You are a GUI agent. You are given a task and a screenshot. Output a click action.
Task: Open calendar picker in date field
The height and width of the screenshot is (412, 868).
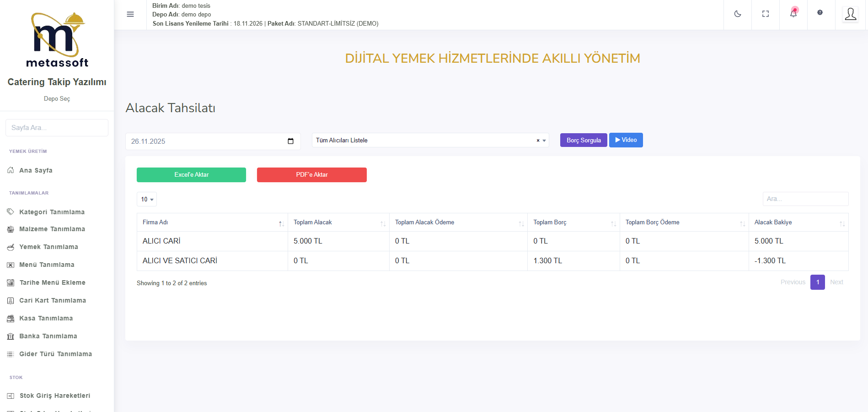tap(290, 141)
